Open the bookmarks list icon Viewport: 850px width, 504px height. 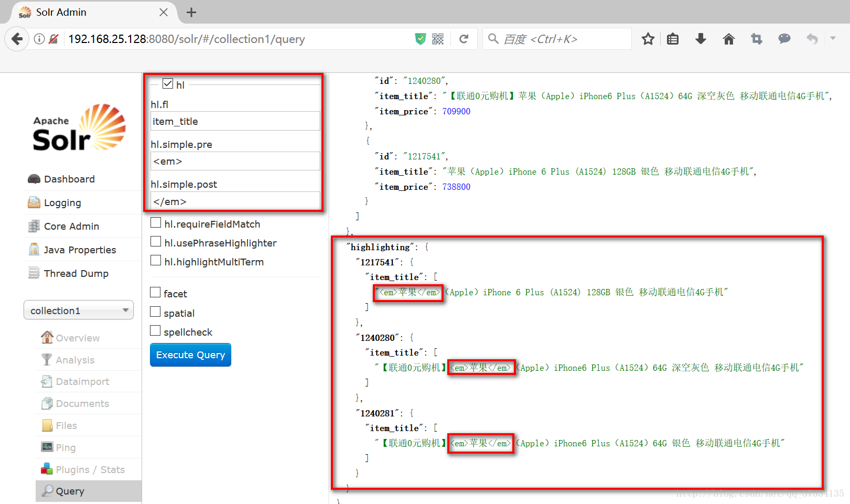(673, 39)
